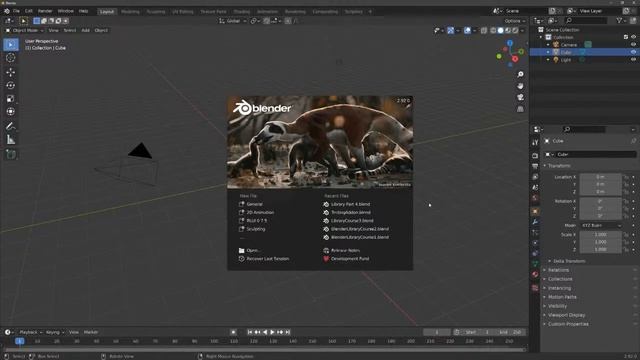The image size is (640, 360).
Task: Click the outliner search field
Action: coord(586,20)
